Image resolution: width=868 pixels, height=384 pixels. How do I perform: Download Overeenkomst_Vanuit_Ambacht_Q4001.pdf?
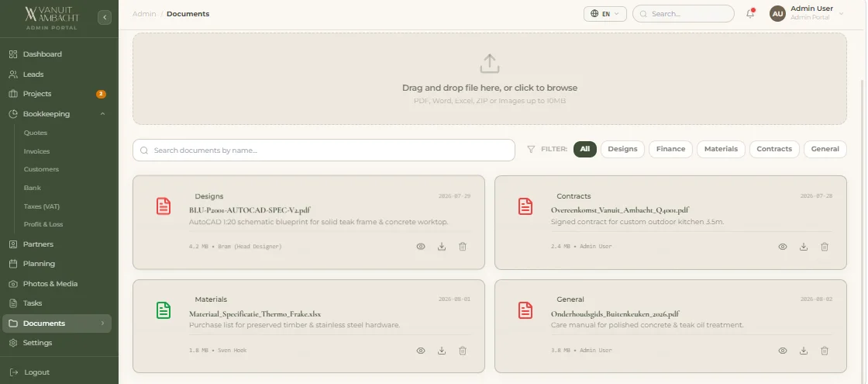pyautogui.click(x=804, y=247)
